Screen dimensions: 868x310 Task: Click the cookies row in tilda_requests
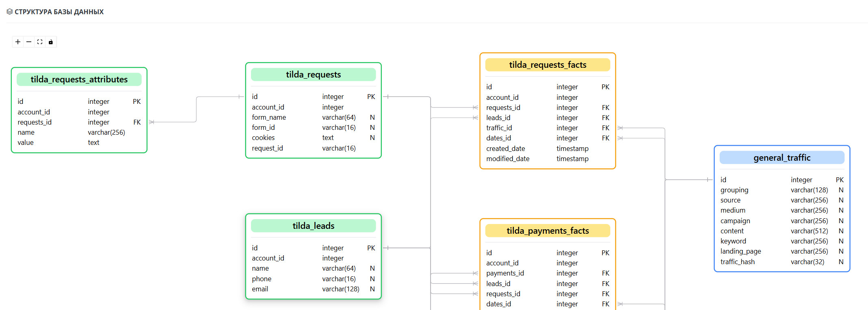click(x=263, y=138)
